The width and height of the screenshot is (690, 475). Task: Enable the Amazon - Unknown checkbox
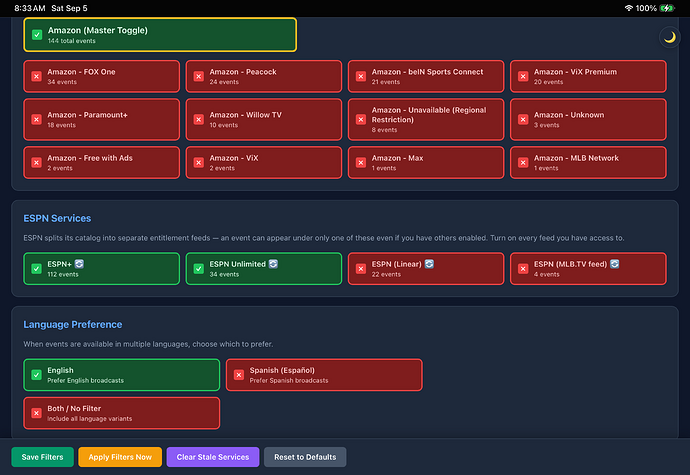pyautogui.click(x=523, y=119)
